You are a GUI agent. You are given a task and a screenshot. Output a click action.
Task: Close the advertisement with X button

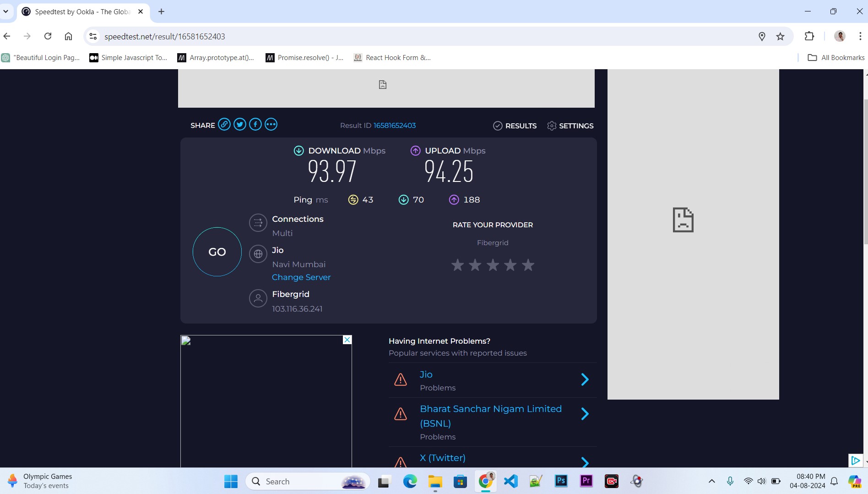point(347,340)
